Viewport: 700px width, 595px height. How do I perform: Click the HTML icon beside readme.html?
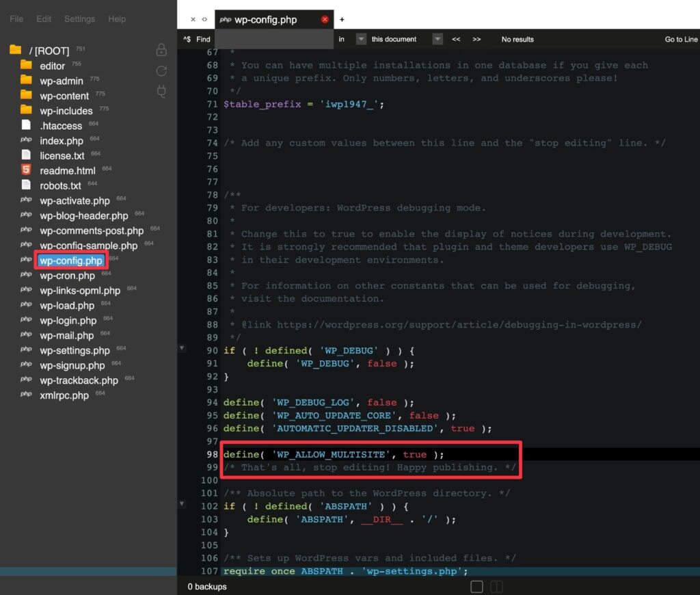click(x=25, y=170)
